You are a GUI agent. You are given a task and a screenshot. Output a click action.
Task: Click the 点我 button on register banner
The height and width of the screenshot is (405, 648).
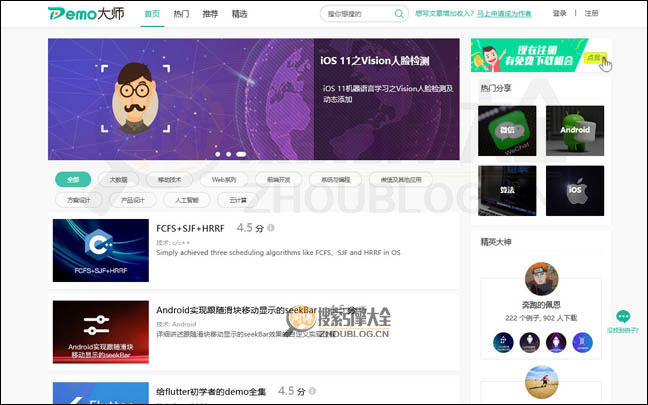coord(596,58)
